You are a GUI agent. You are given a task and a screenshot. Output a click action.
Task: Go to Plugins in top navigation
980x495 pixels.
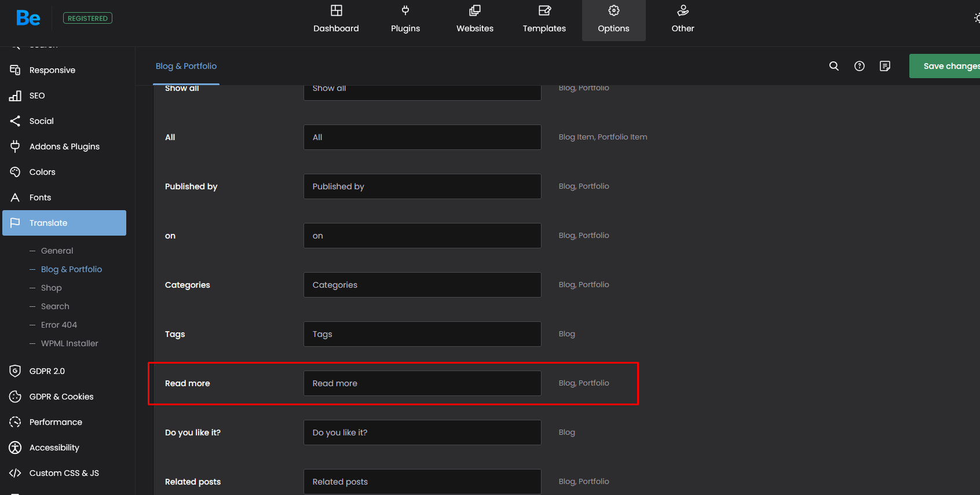point(405,20)
